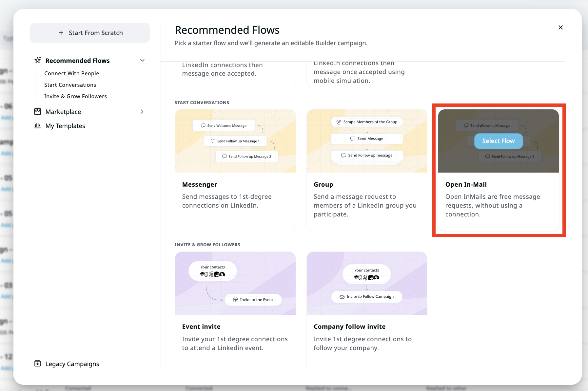Screen dimensions: 588x391
Task: Click the calendar icon in Invite to the Event
Action: [x=235, y=300]
